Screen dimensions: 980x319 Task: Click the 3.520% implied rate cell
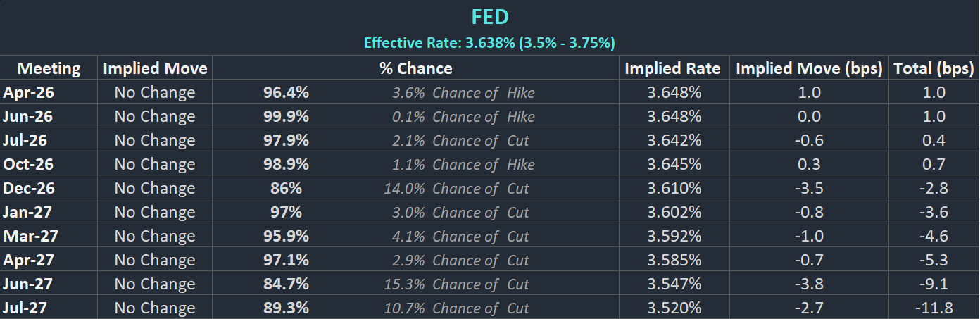tap(674, 308)
